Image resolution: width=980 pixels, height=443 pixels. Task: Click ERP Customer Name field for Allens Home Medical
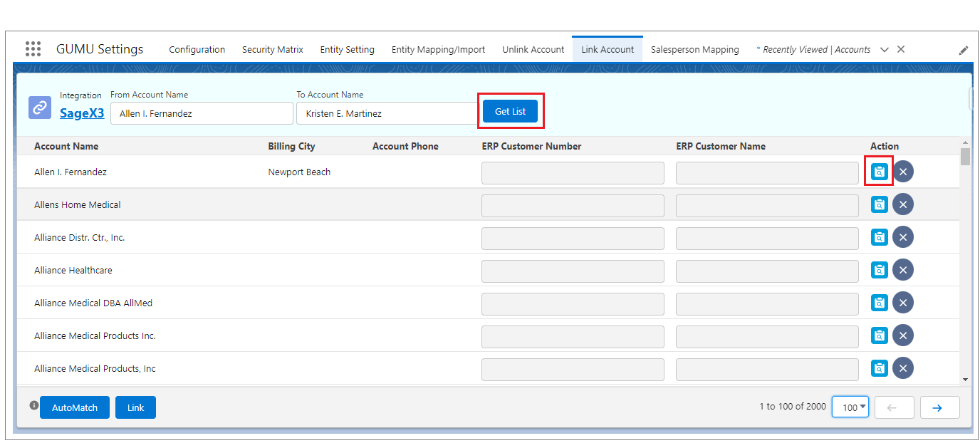pos(767,206)
